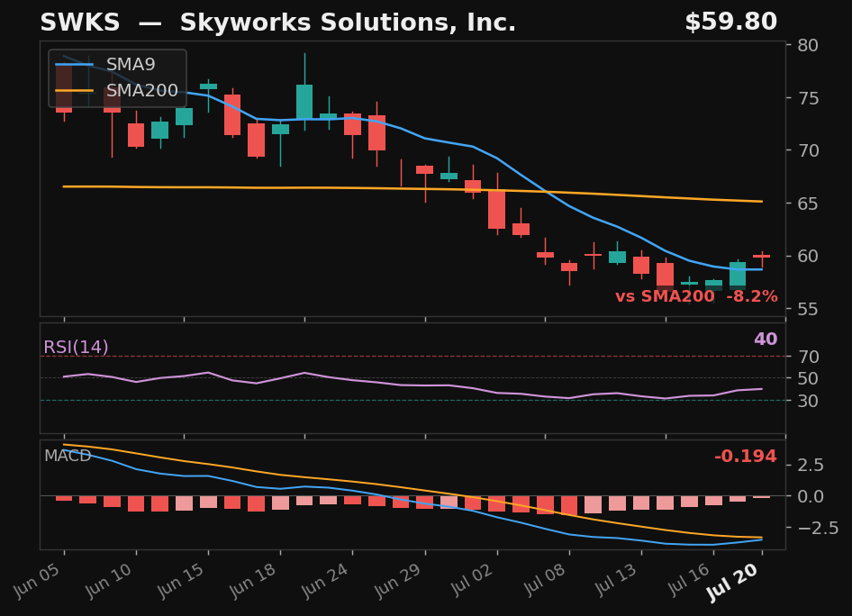The height and width of the screenshot is (616, 852).
Task: Click the blue SMA9 legend line swatch
Action: pyautogui.click(x=75, y=65)
